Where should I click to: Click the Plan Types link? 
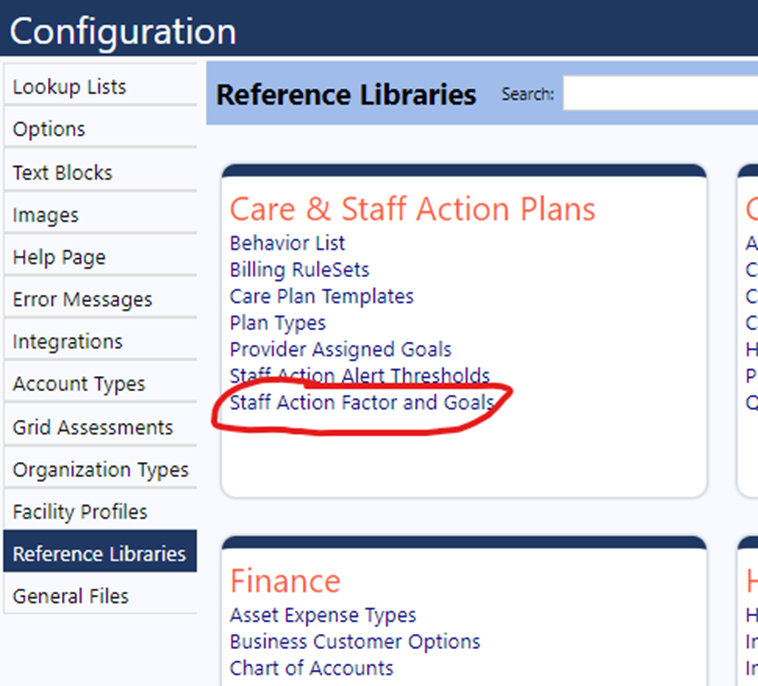pos(277,323)
